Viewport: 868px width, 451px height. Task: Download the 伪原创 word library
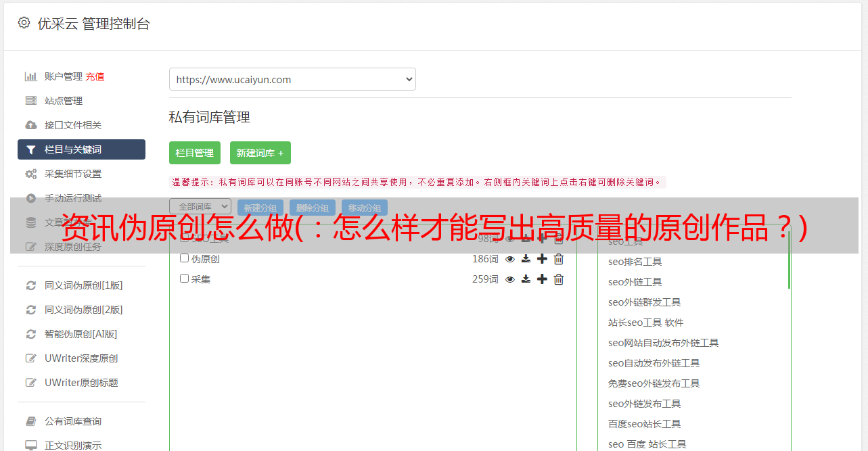pyautogui.click(x=526, y=259)
